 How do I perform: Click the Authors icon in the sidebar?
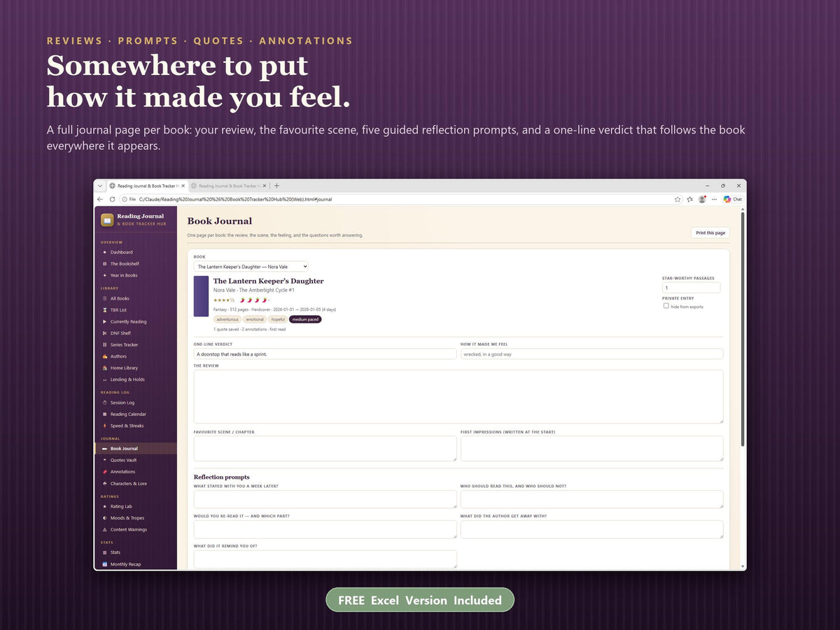105,356
